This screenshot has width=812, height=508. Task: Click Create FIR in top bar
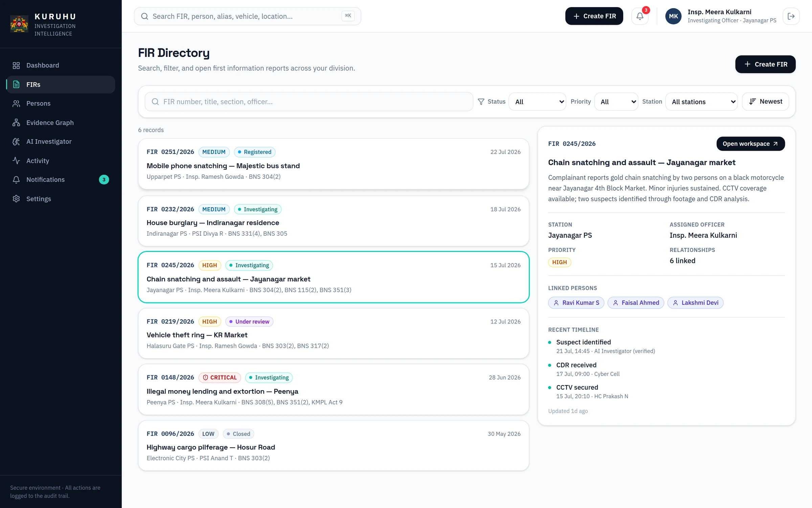(594, 16)
